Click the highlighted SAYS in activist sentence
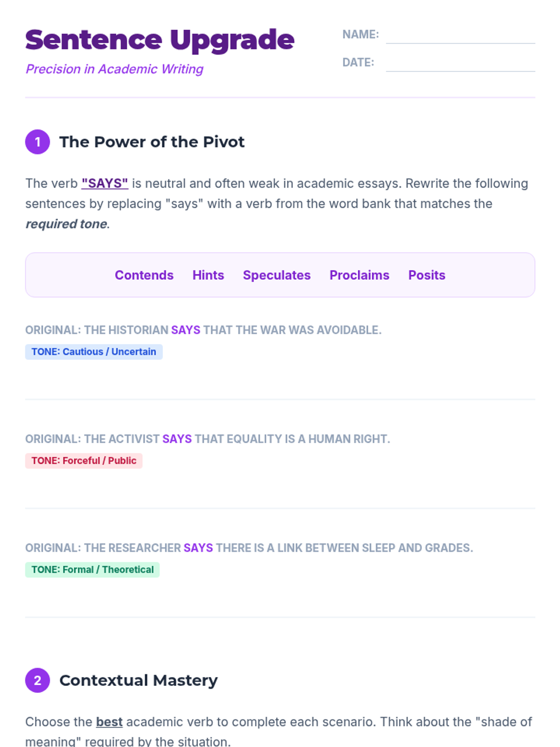This screenshot has height=747, width=560. [177, 439]
